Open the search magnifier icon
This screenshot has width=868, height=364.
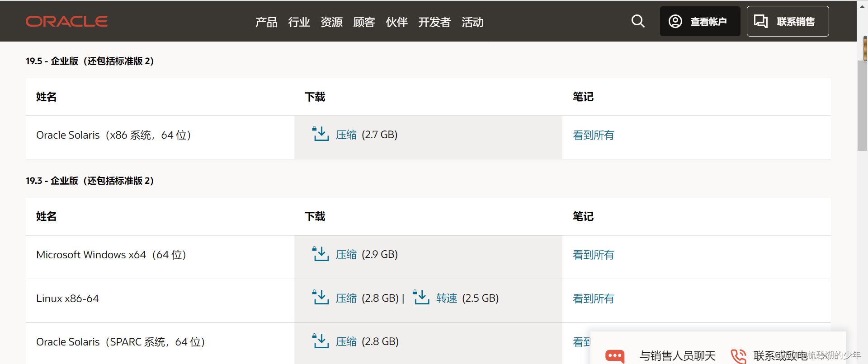tap(638, 21)
